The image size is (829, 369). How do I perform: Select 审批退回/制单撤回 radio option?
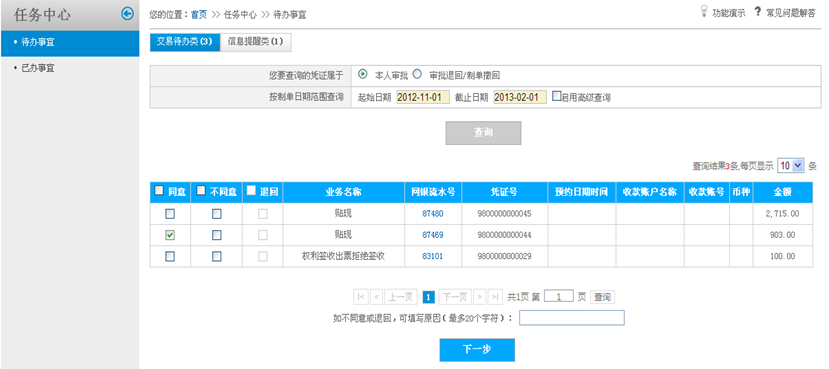[x=417, y=75]
